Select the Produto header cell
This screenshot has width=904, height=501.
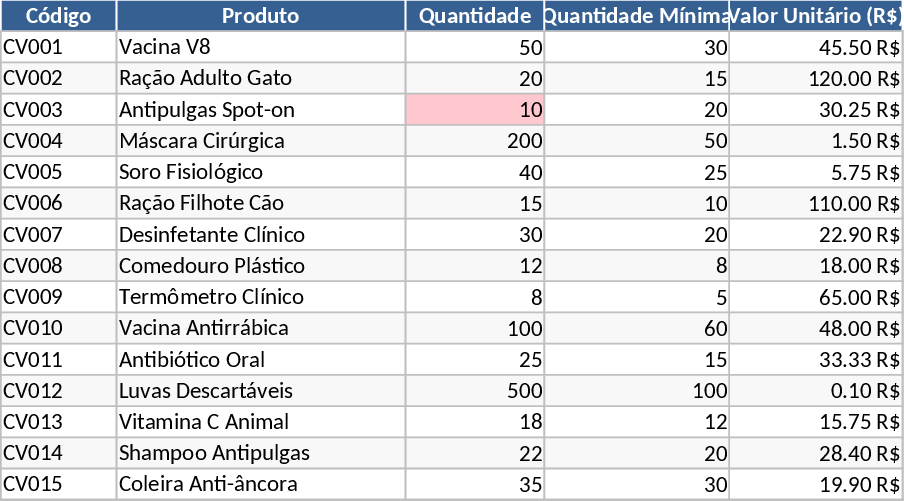[260, 16]
